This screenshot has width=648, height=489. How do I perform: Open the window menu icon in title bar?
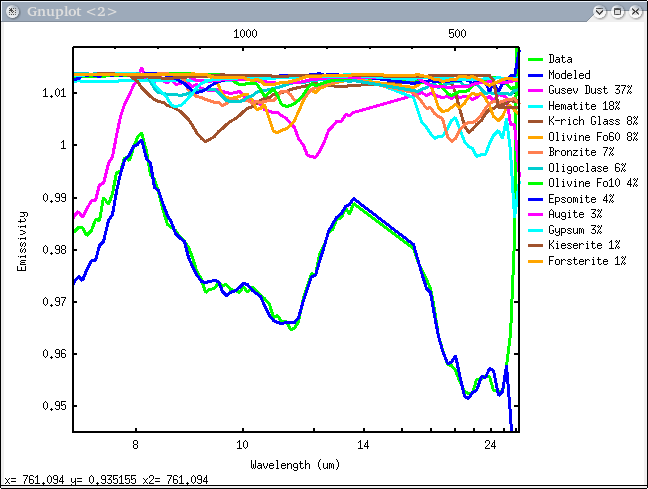click(13, 12)
